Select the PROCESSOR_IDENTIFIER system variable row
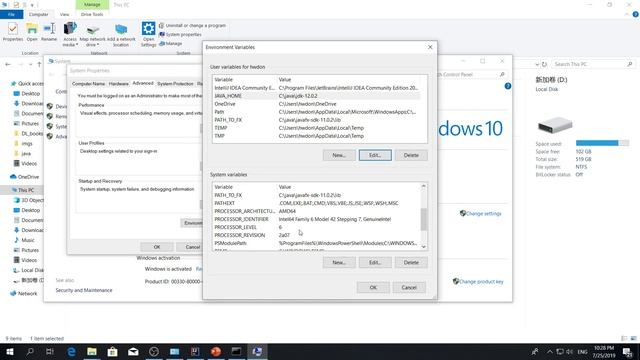This screenshot has width=640, height=360. coord(316,219)
